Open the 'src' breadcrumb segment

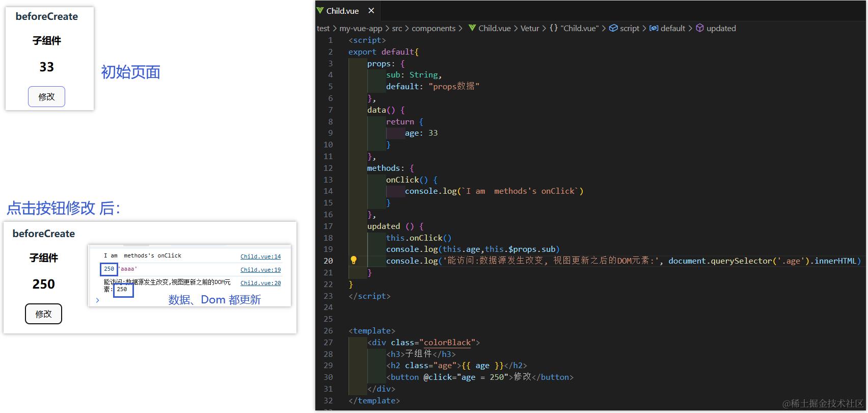coord(397,29)
